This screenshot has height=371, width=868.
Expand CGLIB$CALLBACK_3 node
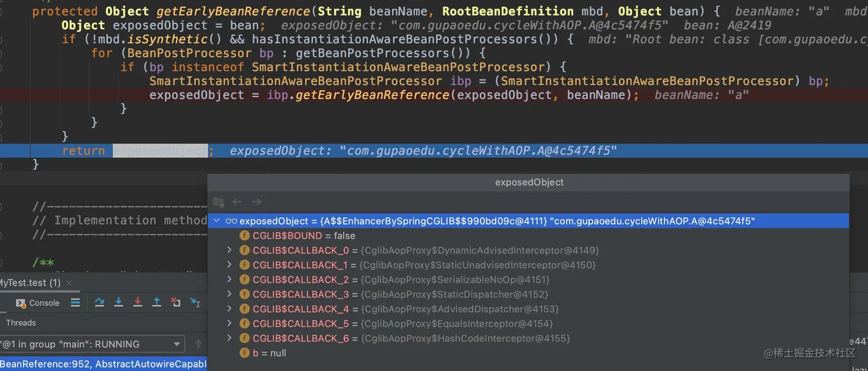[229, 294]
